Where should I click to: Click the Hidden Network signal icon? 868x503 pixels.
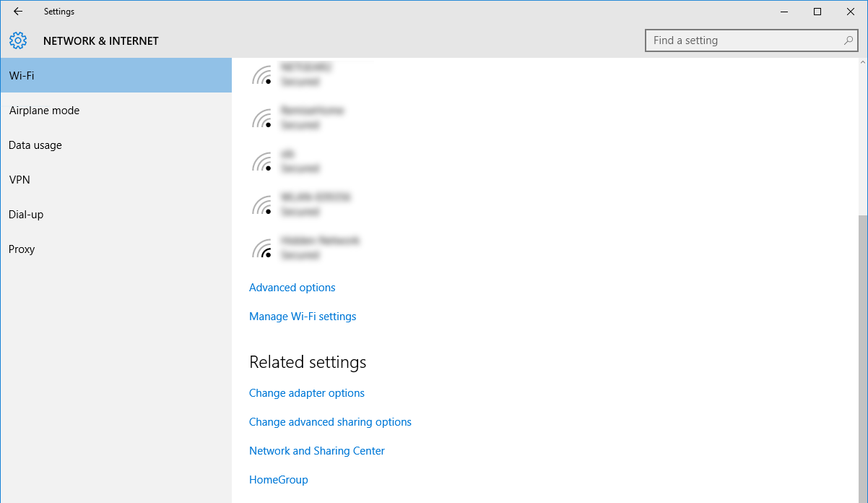[261, 249]
